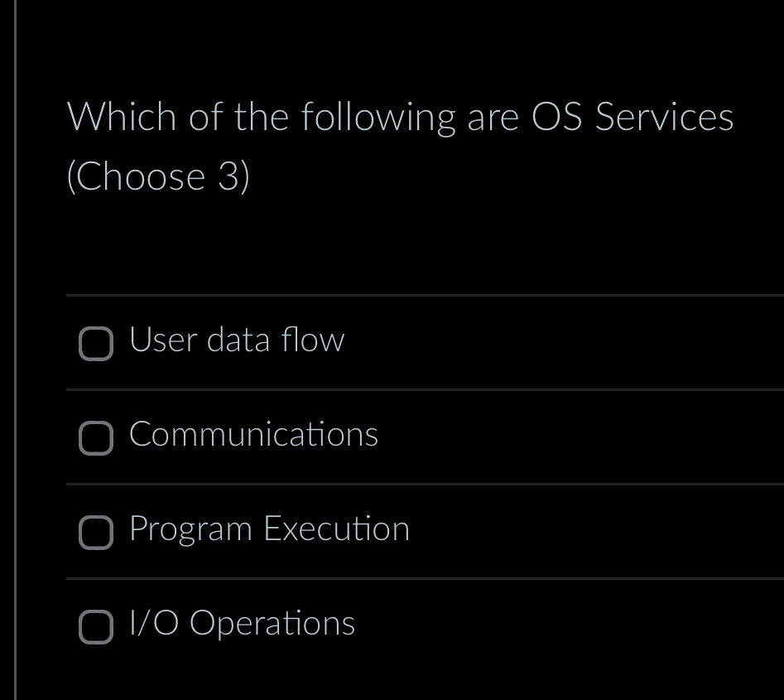Check the User data flow checkbox

(96, 344)
